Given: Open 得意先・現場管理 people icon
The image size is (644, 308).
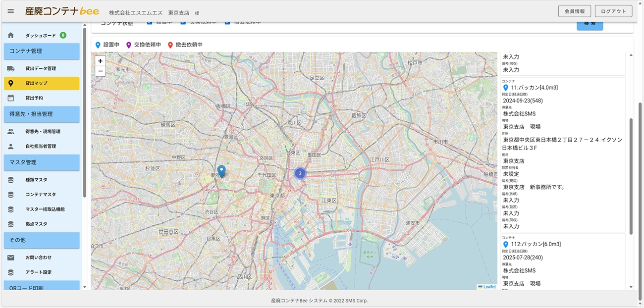Looking at the screenshot, I should click(x=11, y=132).
